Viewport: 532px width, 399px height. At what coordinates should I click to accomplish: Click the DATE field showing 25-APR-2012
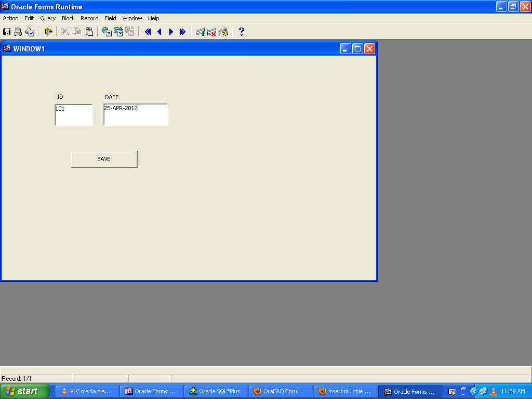[136, 114]
